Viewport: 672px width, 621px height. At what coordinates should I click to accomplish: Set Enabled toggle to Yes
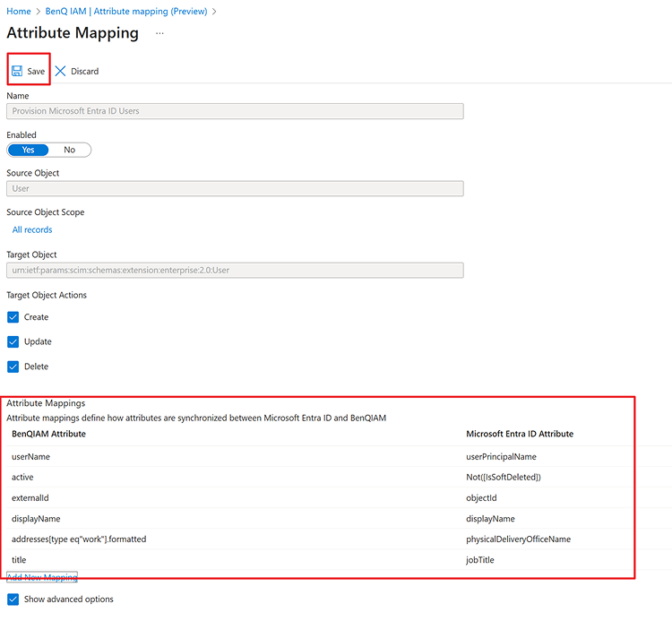[29, 150]
